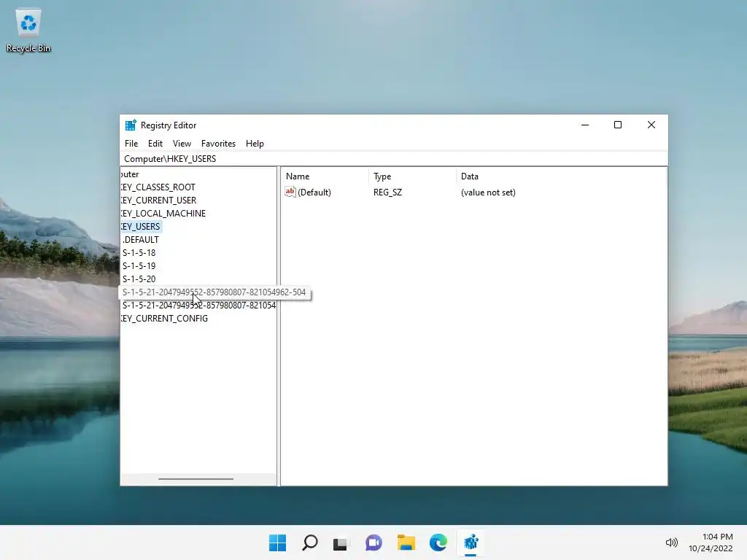Open Task View from the taskbar
747x560 pixels.
click(340, 542)
